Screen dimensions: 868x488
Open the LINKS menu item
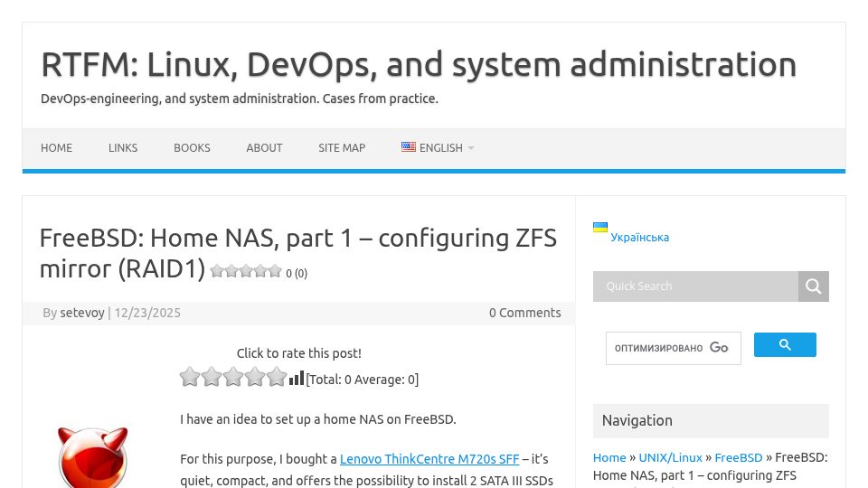(123, 147)
